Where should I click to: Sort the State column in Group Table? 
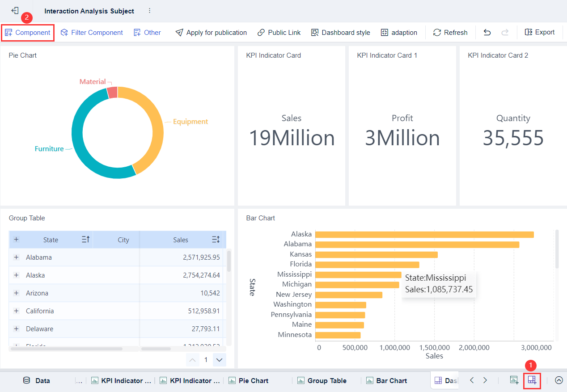86,240
